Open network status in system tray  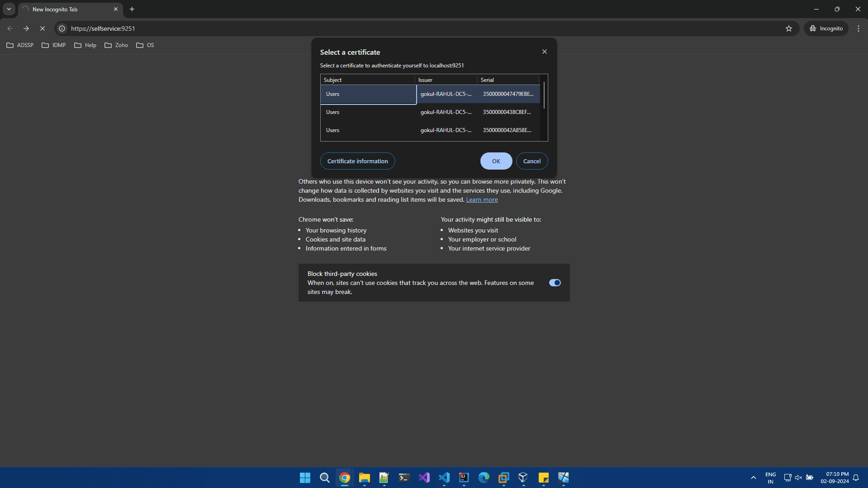pos(787,478)
